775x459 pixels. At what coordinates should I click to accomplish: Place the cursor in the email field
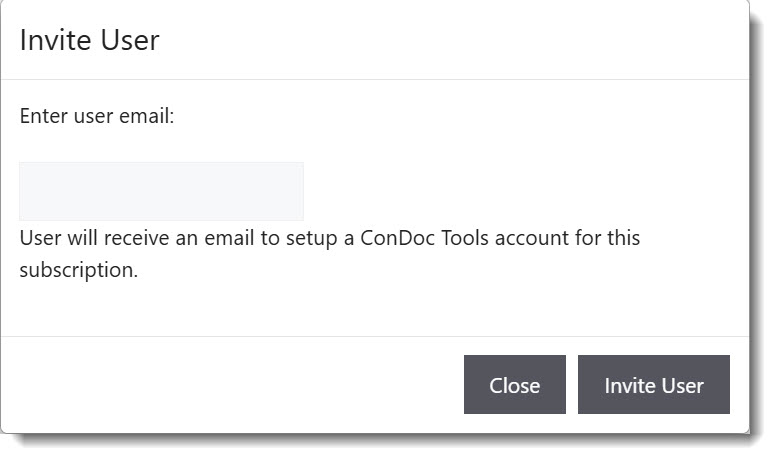[161, 191]
